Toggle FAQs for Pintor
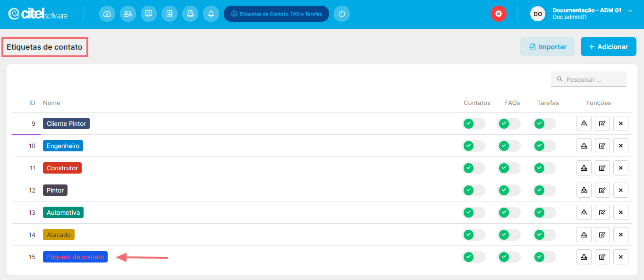Screen dimensions: 644x280 tap(509, 190)
